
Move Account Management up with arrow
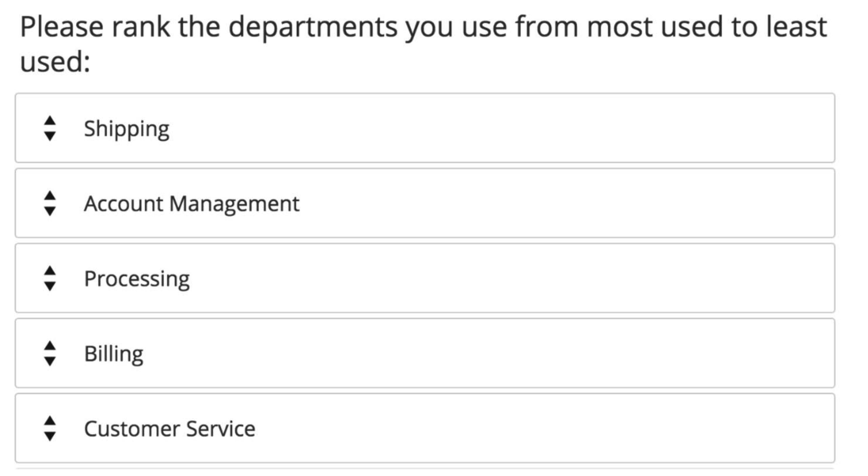(x=50, y=196)
